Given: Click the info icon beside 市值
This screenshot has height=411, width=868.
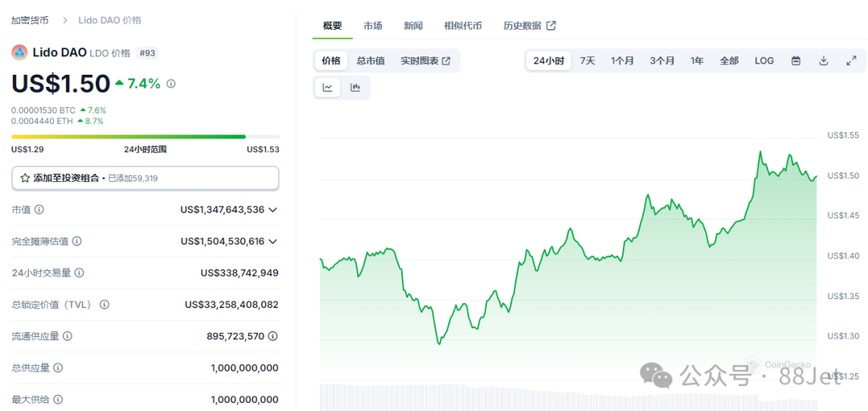Looking at the screenshot, I should coord(39,210).
